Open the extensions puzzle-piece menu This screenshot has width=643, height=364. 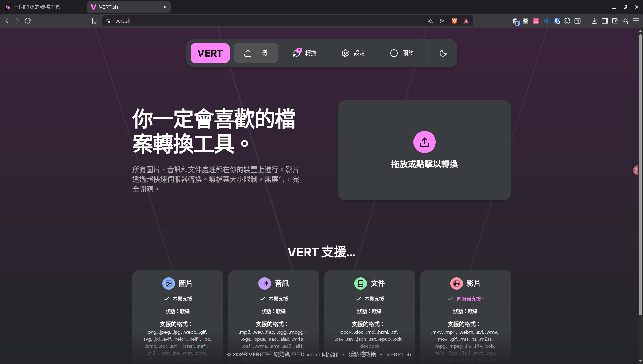567,21
